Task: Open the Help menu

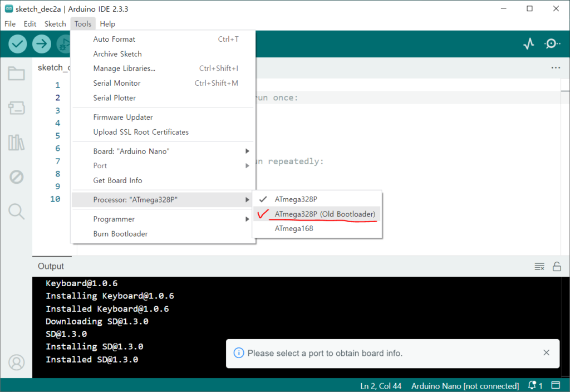Action: pos(107,24)
